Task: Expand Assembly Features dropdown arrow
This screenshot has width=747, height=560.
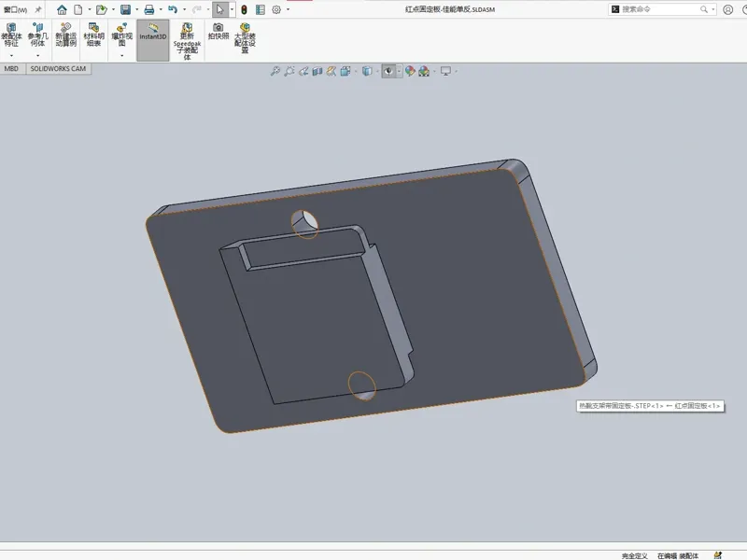Action: [11, 56]
